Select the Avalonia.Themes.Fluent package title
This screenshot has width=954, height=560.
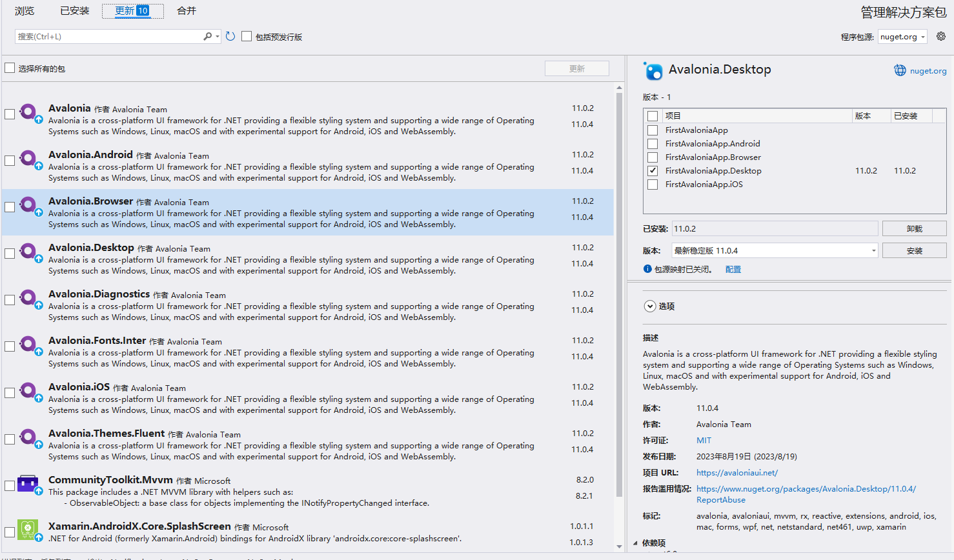(x=107, y=433)
